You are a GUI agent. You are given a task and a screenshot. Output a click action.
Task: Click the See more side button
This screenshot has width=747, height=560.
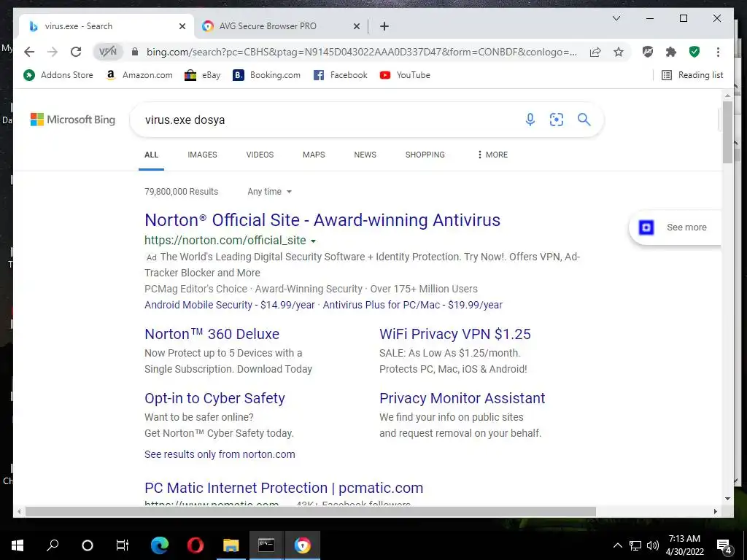(x=676, y=227)
